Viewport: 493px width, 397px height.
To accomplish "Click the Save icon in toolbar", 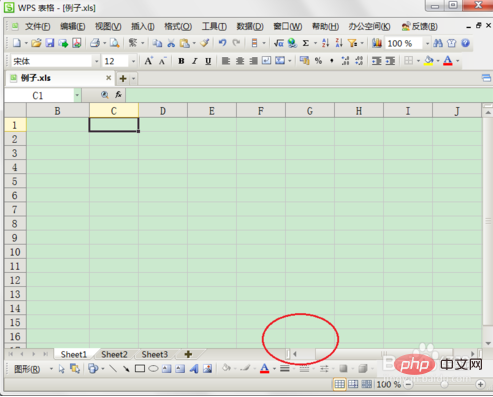I will [x=50, y=43].
